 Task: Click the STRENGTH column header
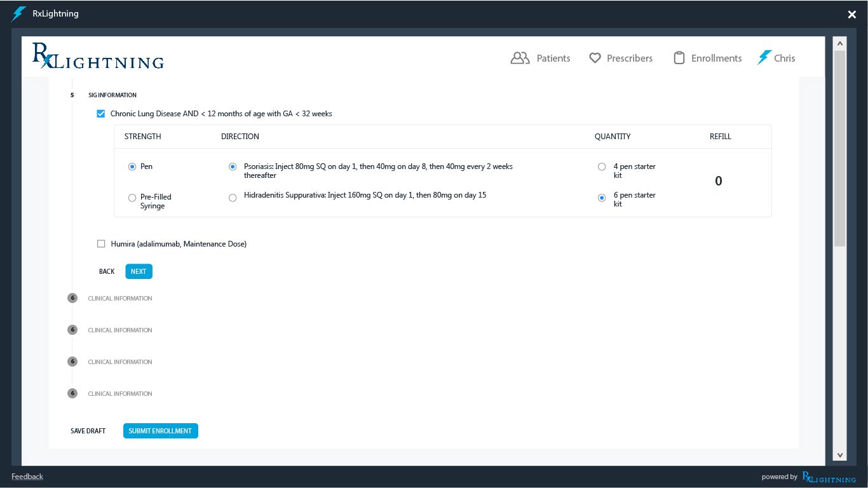coord(143,137)
